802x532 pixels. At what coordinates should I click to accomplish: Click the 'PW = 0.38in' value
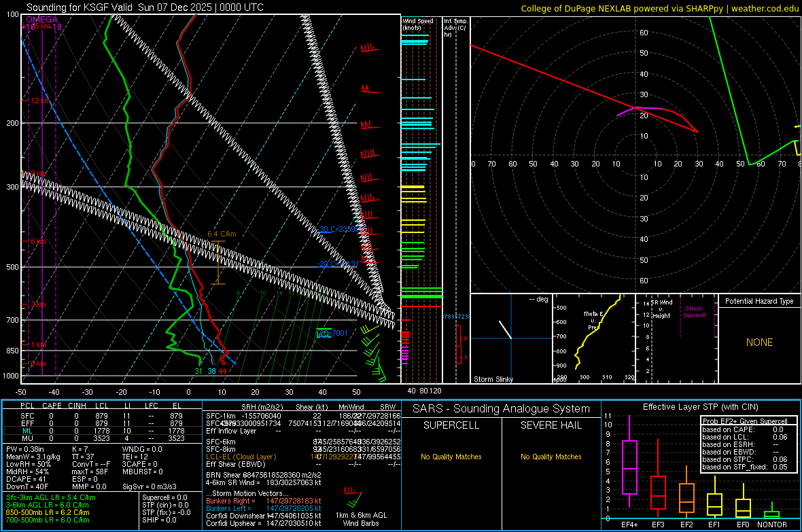click(x=25, y=449)
